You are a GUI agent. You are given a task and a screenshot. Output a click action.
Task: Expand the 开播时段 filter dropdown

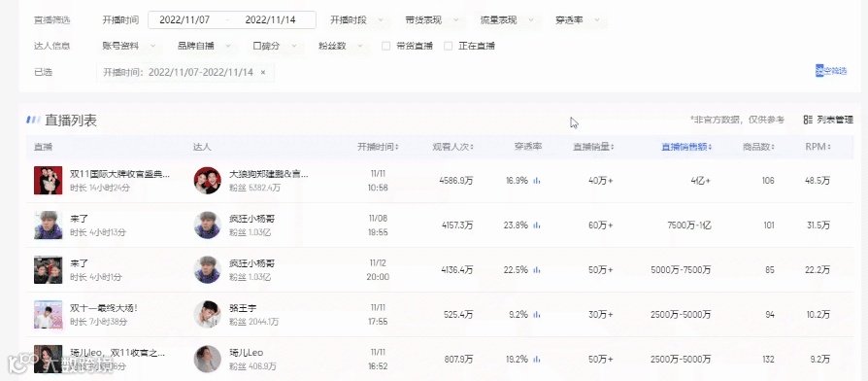click(357, 20)
